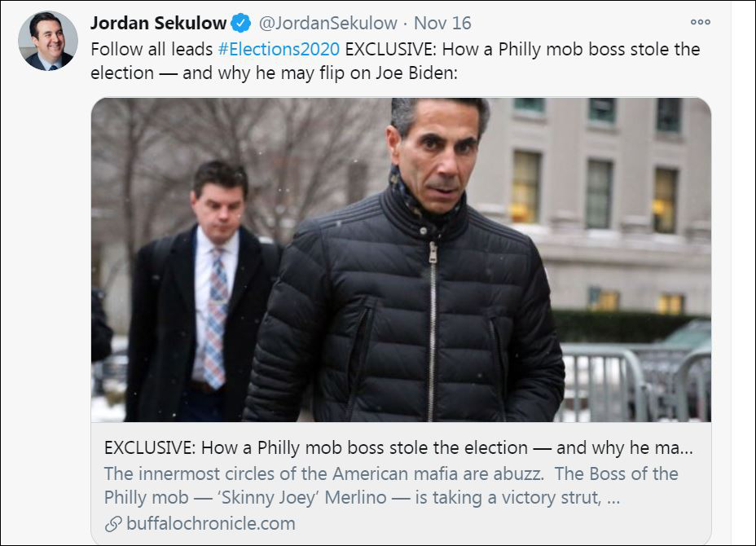Open the card headline starting with EXCLUSIVE
The image size is (756, 546).
(x=398, y=447)
